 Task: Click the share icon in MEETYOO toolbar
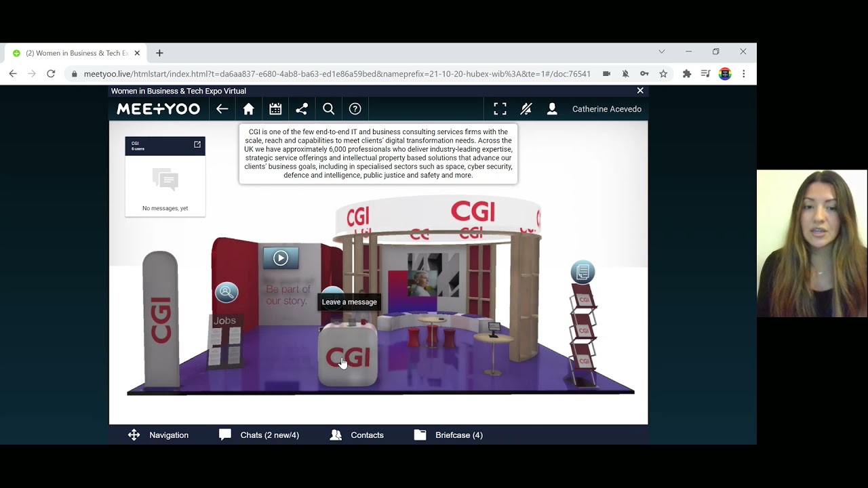point(302,109)
